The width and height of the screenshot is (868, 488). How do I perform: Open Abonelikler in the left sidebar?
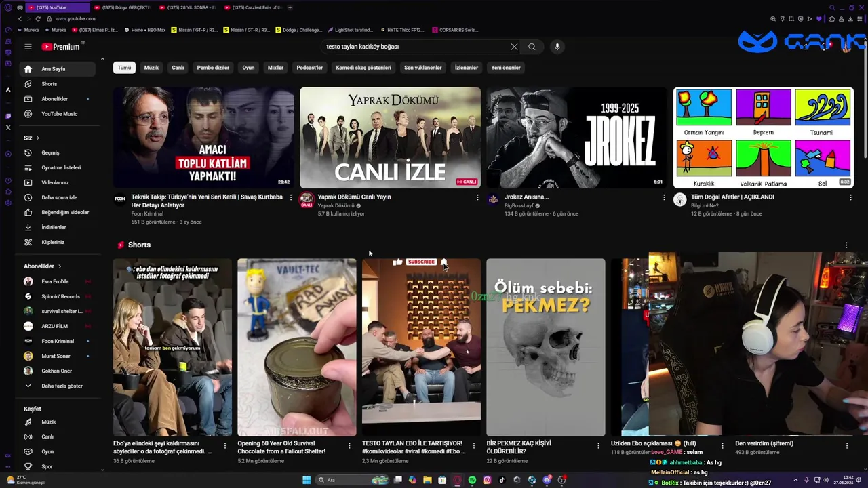coord(57,99)
